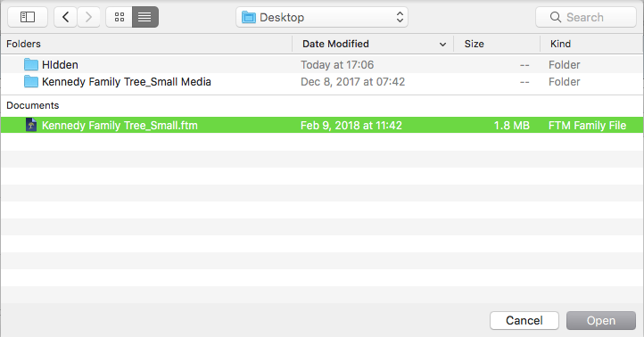Toggle sort order chevron in Date Modified
The height and width of the screenshot is (337, 644).
coord(442,45)
